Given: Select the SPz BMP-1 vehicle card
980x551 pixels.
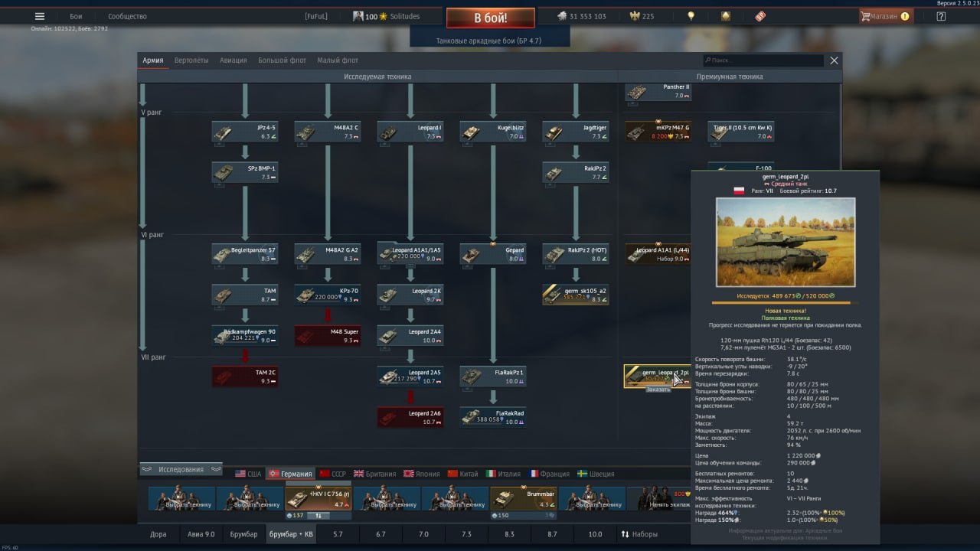Looking at the screenshot, I should coord(245,172).
